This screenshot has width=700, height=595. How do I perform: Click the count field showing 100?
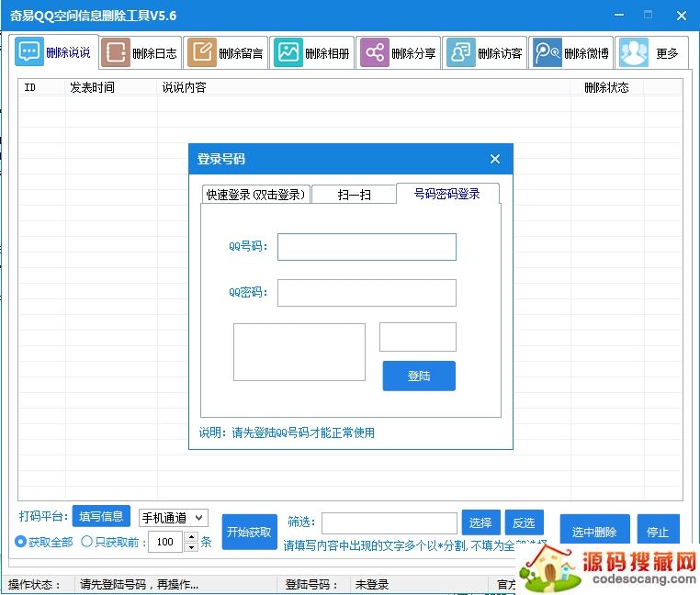pyautogui.click(x=165, y=542)
